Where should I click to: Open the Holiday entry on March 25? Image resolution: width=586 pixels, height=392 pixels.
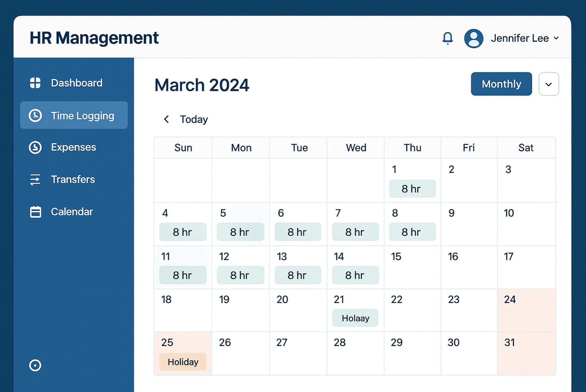coord(183,362)
